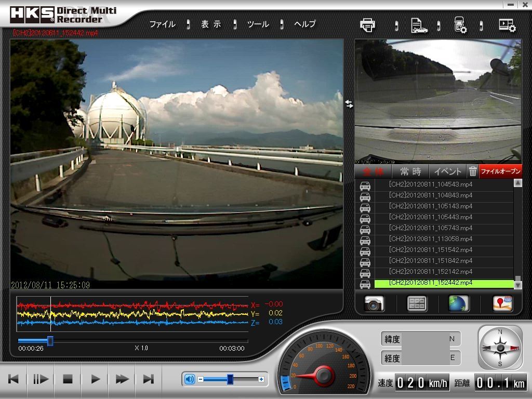The width and height of the screenshot is (532, 399).
Task: Click the fast forward button
Action: [x=122, y=379]
